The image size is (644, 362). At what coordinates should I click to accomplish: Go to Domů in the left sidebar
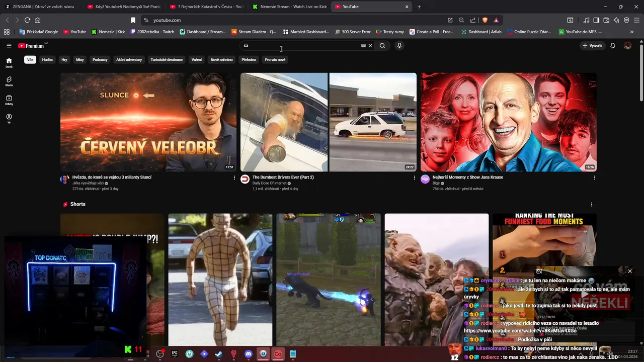click(9, 63)
